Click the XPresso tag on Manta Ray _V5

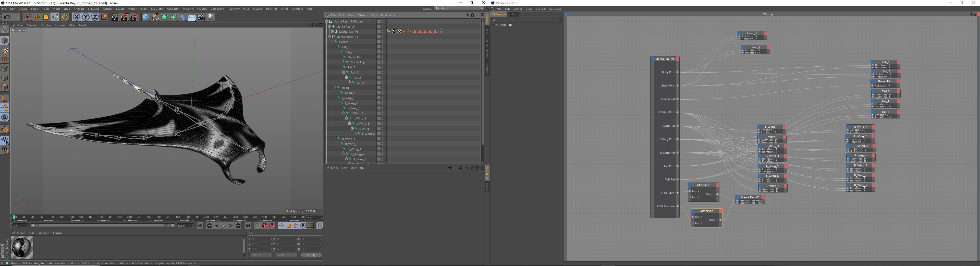click(440, 31)
